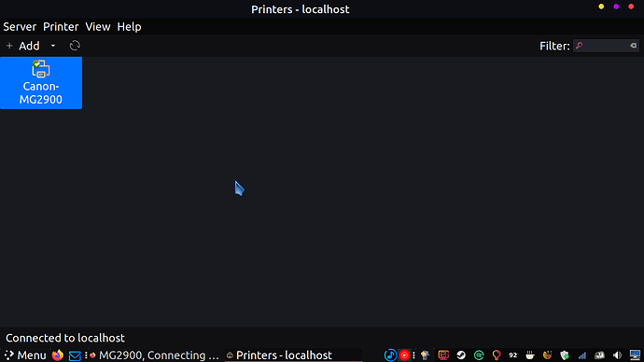Open the network signal tray icon
Screen dimensions: 644x362
[x=582, y=355]
